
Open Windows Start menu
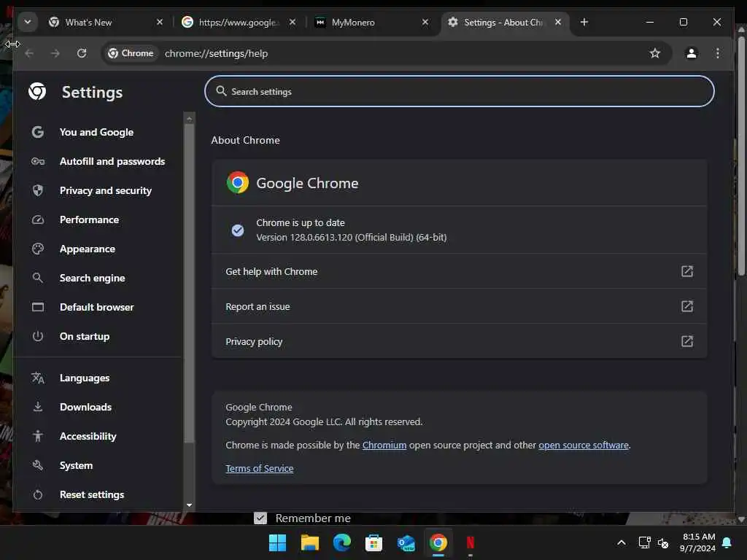click(277, 542)
